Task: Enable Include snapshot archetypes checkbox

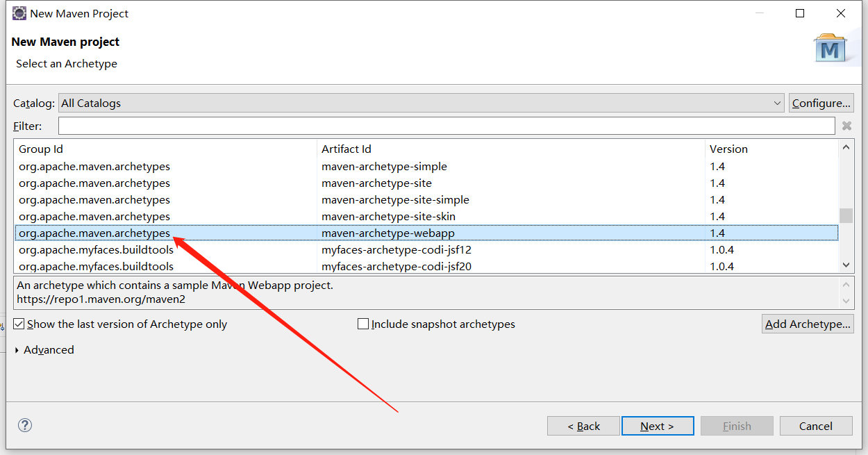Action: click(x=363, y=324)
